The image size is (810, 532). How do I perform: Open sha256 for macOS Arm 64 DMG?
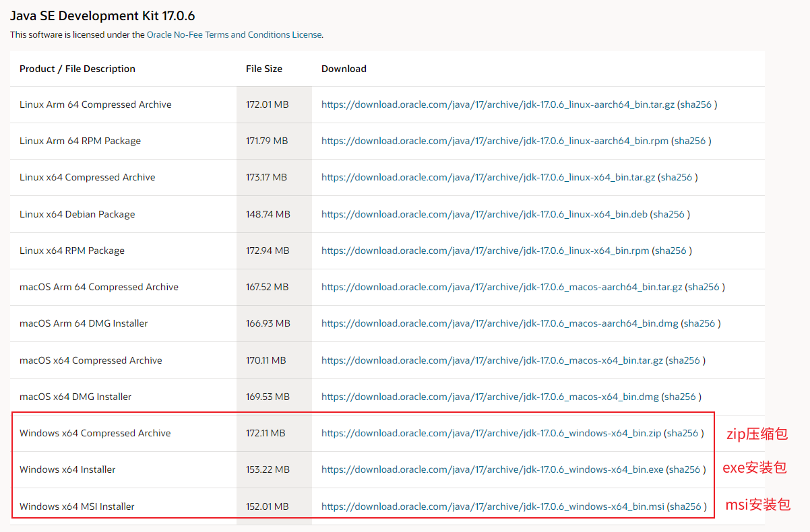click(x=699, y=323)
